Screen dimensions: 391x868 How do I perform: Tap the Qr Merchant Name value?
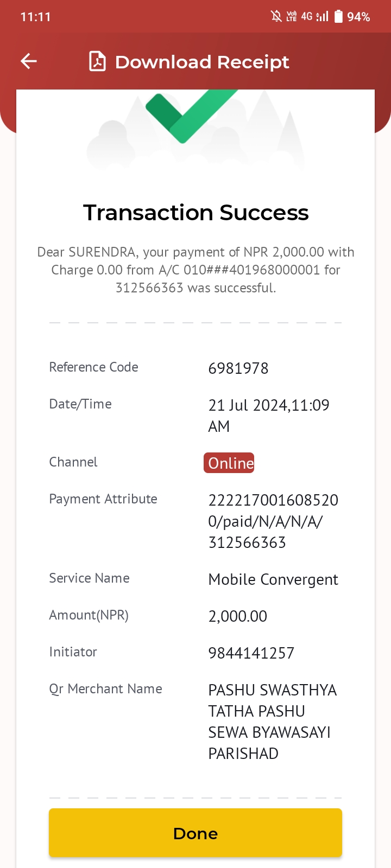click(273, 722)
